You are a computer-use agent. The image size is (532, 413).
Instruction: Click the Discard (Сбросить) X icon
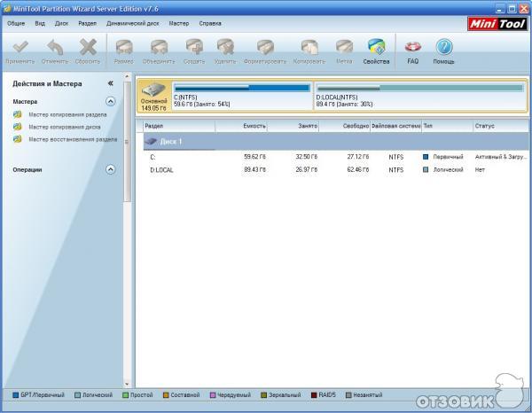(x=88, y=47)
